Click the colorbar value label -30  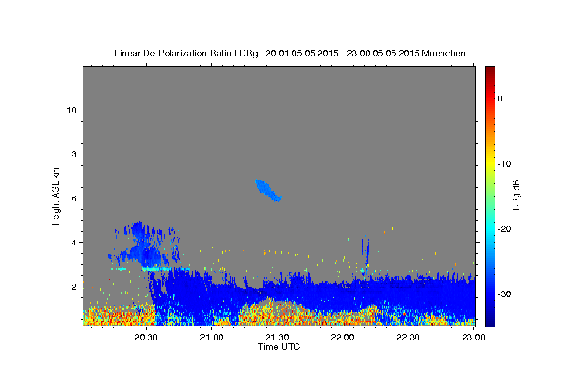pyautogui.click(x=504, y=294)
